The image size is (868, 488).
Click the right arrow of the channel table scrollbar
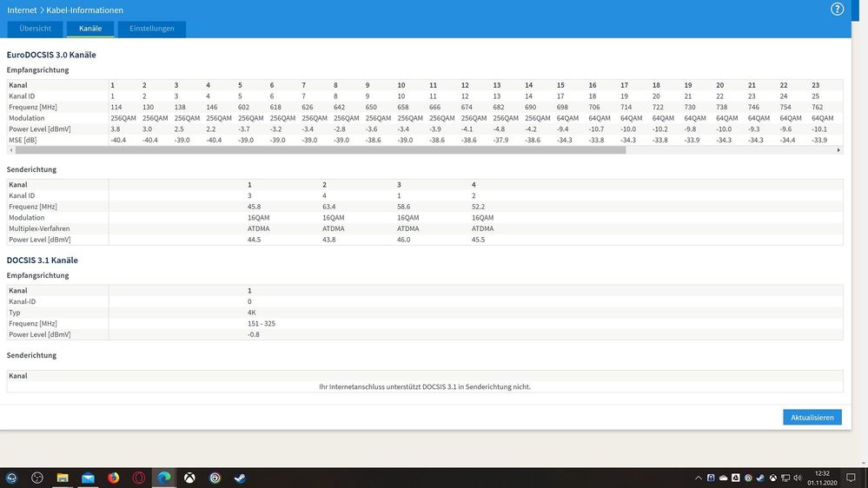pos(838,150)
